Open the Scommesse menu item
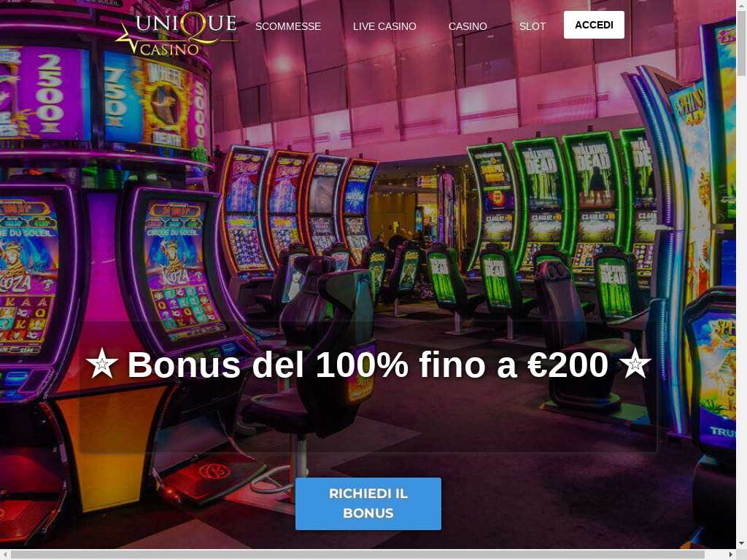Viewport: 747px width, 560px height. click(288, 26)
